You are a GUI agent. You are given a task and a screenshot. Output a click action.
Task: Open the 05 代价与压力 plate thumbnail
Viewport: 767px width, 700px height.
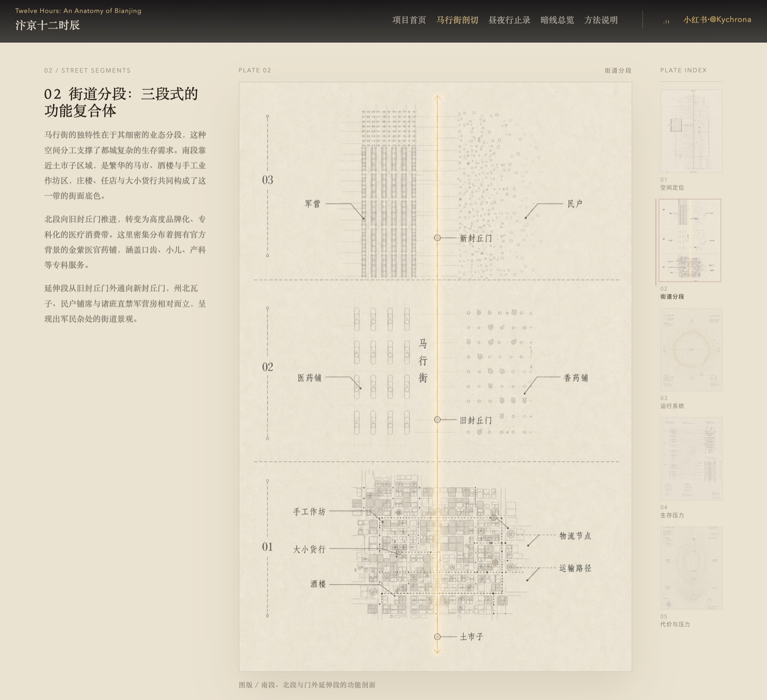pyautogui.click(x=691, y=568)
